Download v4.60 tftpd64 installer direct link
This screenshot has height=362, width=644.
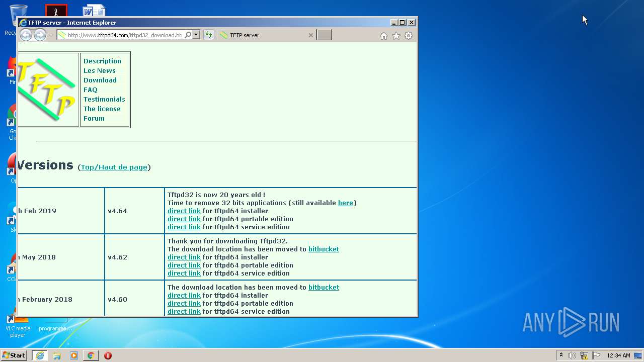tap(184, 295)
